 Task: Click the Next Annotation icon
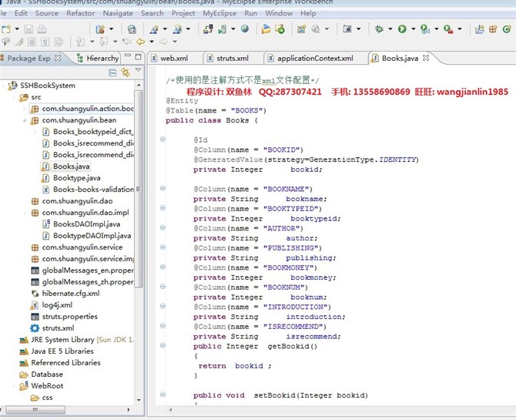point(80,42)
